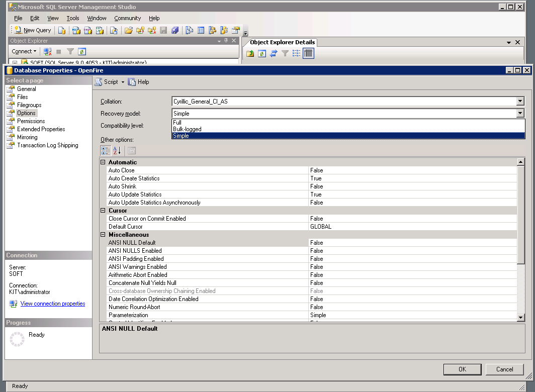Image resolution: width=535 pixels, height=392 pixels.
Task: Select the General page
Action: click(x=26, y=89)
